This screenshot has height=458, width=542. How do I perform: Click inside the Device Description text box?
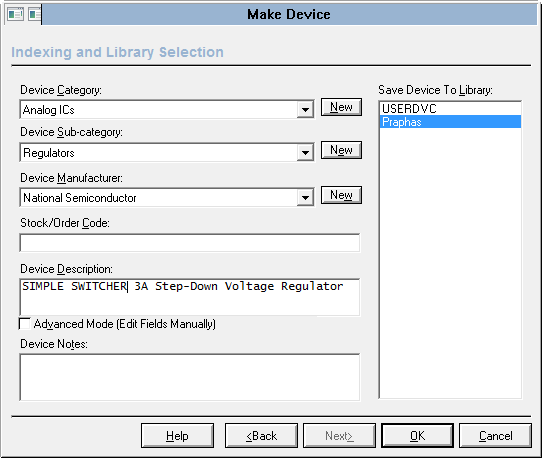[189, 297]
